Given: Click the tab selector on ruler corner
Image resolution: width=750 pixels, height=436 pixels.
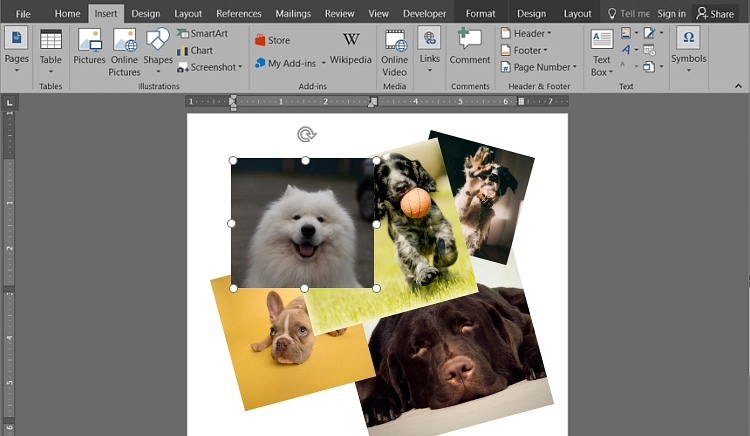Looking at the screenshot, I should point(9,102).
